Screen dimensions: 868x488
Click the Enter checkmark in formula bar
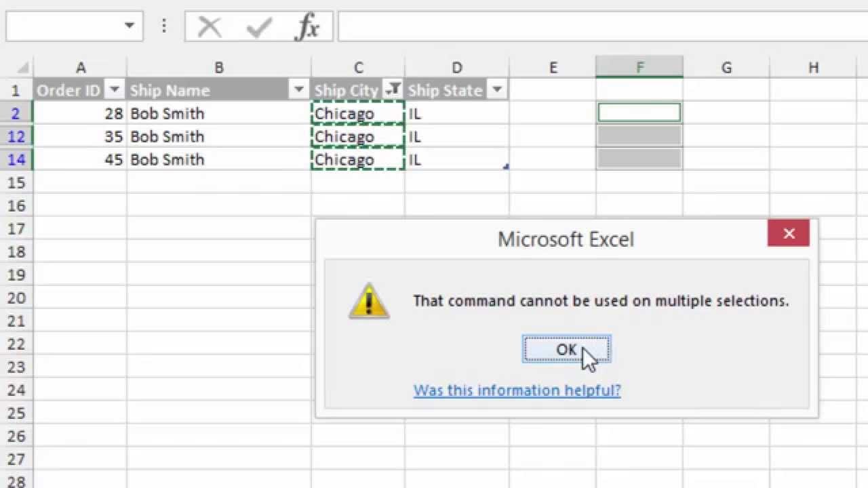(x=259, y=27)
